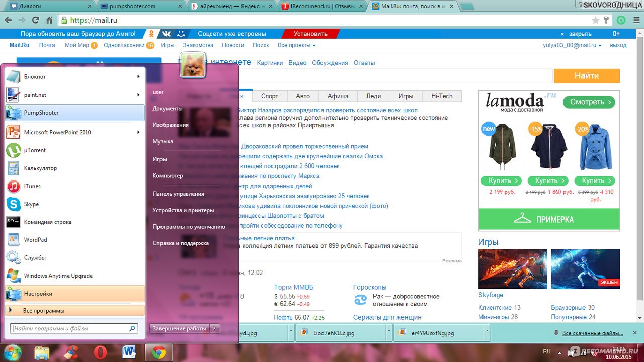Open Калькулятор from the Start menu
644x362 pixels.
pos(74,168)
